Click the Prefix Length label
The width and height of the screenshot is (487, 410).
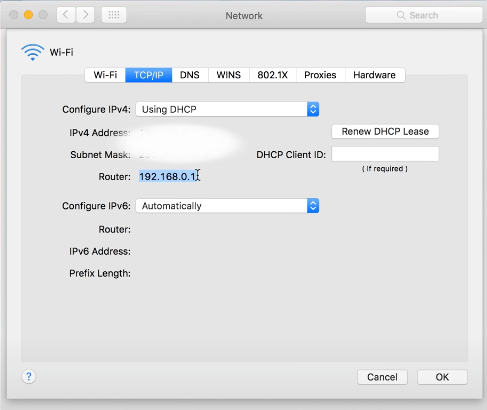click(x=100, y=273)
